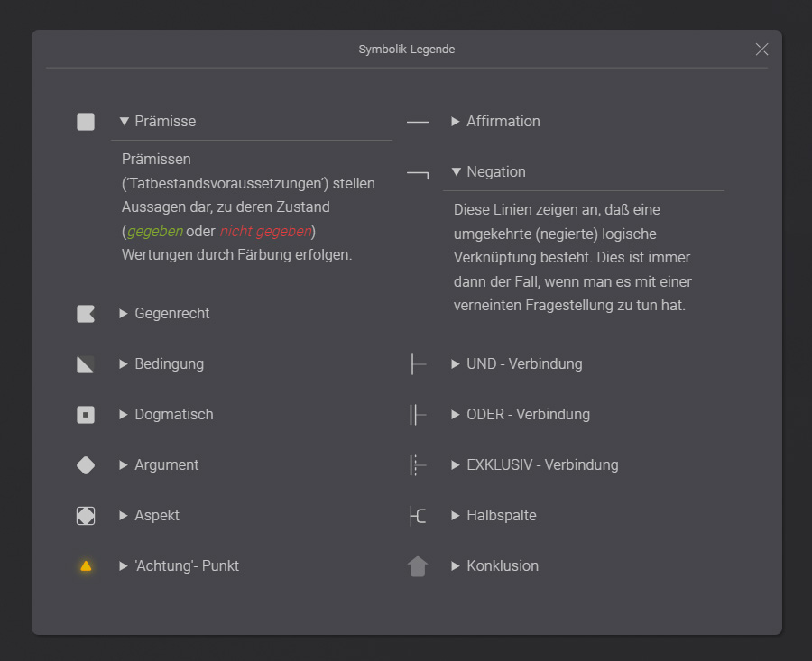812x661 pixels.
Task: Expand the Gegenrecht legend entry
Action: pyautogui.click(x=124, y=313)
